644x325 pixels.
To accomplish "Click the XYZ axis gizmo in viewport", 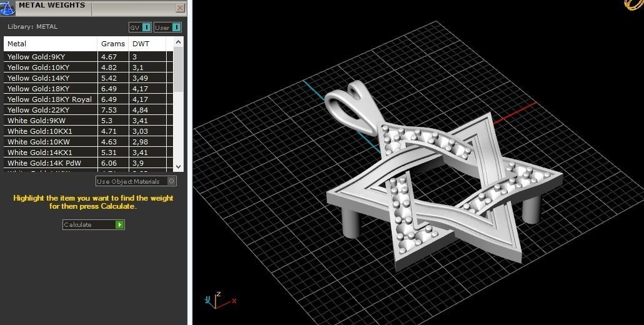I will (x=220, y=301).
